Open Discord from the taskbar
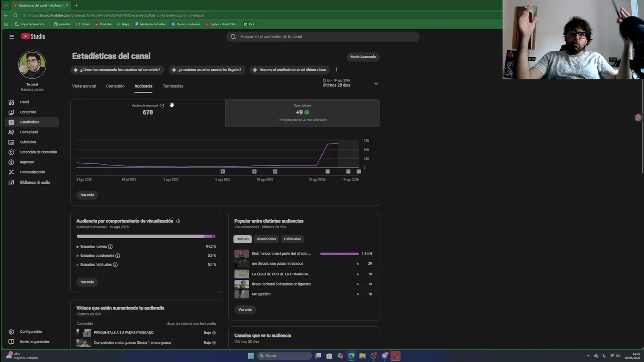Image resolution: width=644 pixels, height=362 pixels. 385,356
